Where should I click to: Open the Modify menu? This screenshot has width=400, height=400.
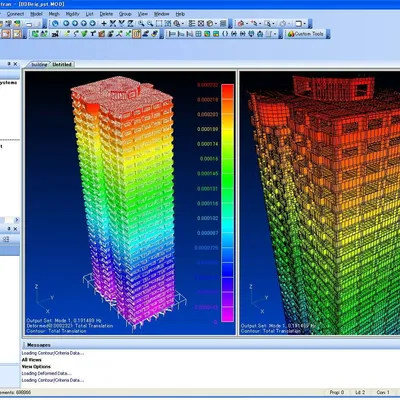(72, 14)
